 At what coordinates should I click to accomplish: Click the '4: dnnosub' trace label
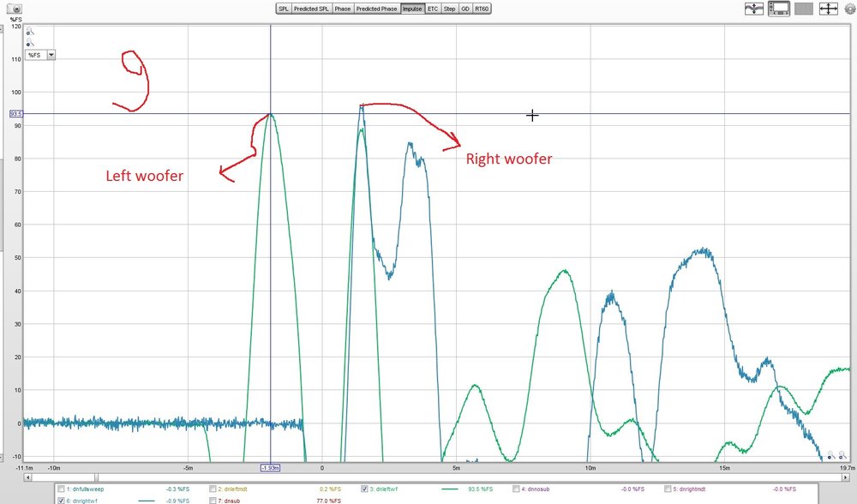click(535, 489)
